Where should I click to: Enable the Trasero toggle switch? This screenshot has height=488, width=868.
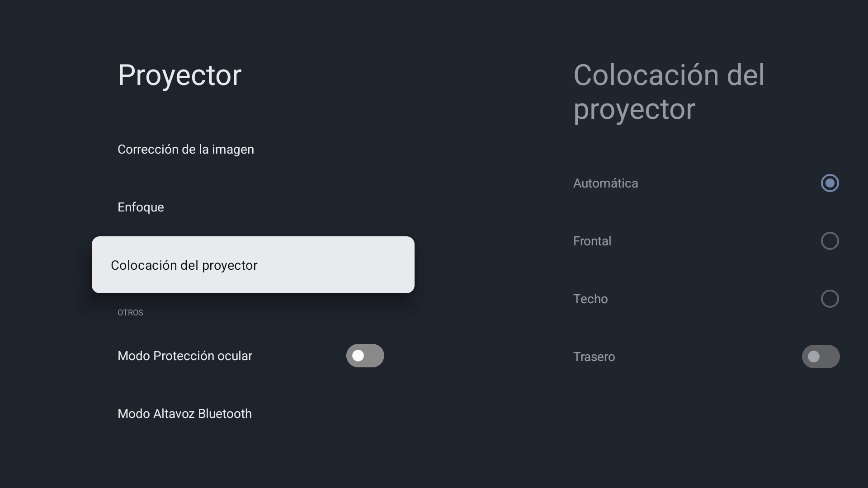tap(821, 357)
